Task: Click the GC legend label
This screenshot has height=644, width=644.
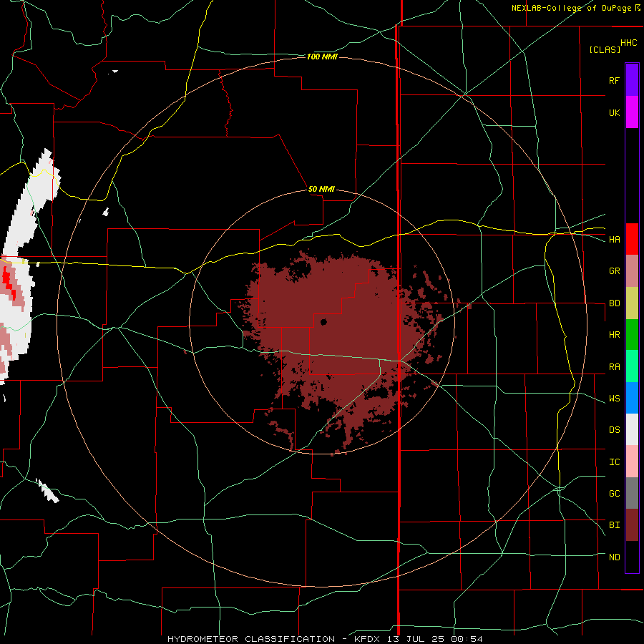Action: point(614,494)
